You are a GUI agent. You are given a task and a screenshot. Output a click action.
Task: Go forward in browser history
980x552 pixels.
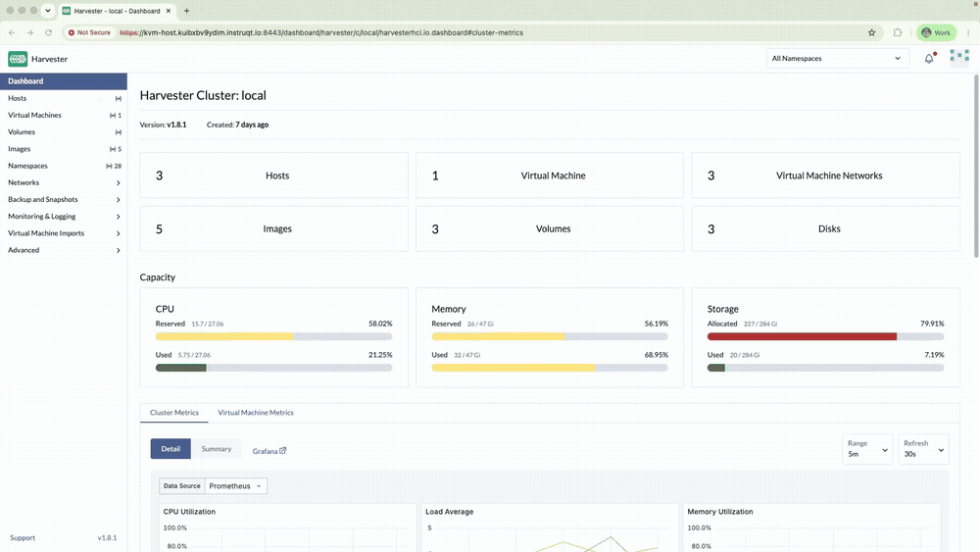point(30,32)
